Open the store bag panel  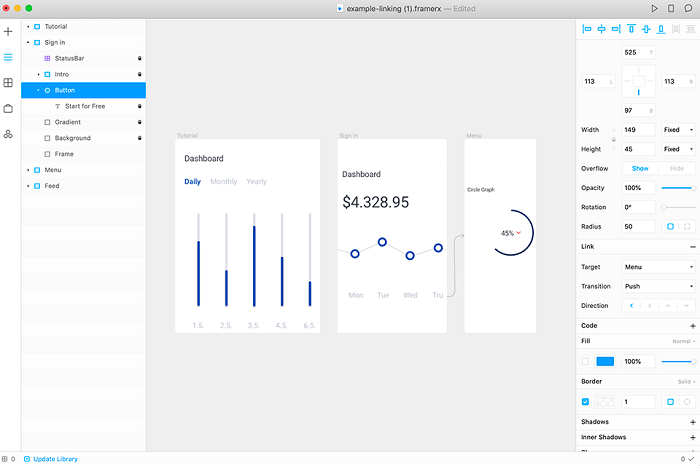click(8, 108)
